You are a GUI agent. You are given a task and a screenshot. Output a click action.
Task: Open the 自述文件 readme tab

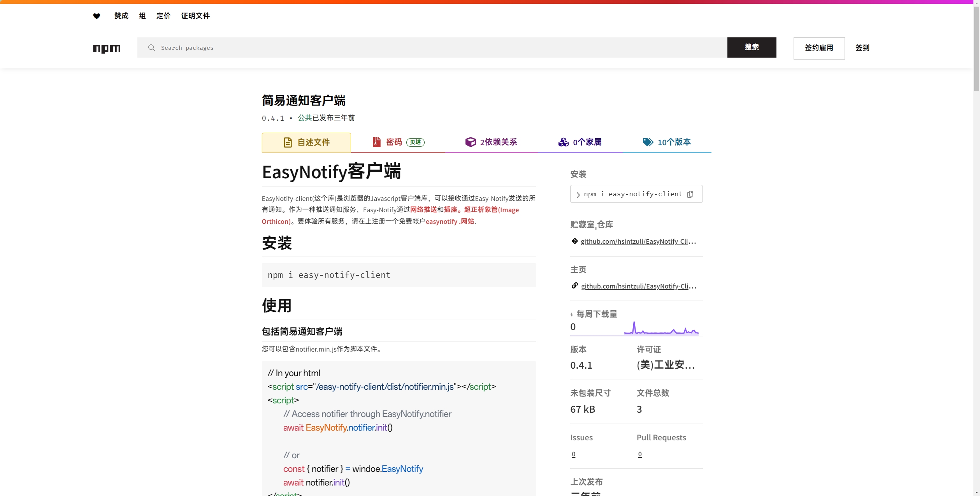(306, 142)
